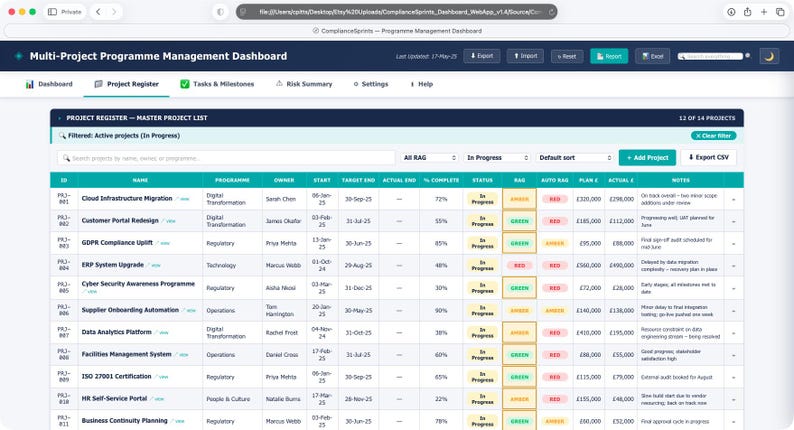Sort by the % Complete column header
794x430 pixels.
pyautogui.click(x=441, y=180)
